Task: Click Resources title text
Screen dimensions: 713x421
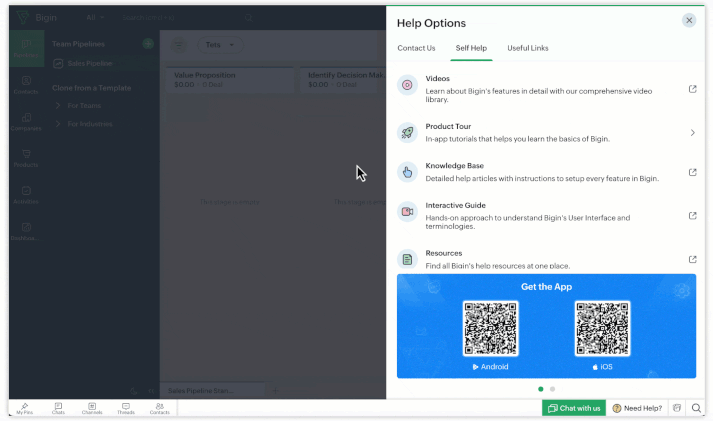Action: click(x=444, y=253)
